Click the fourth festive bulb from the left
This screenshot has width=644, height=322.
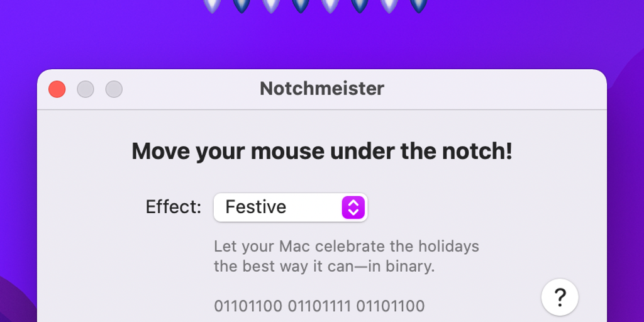301,5
